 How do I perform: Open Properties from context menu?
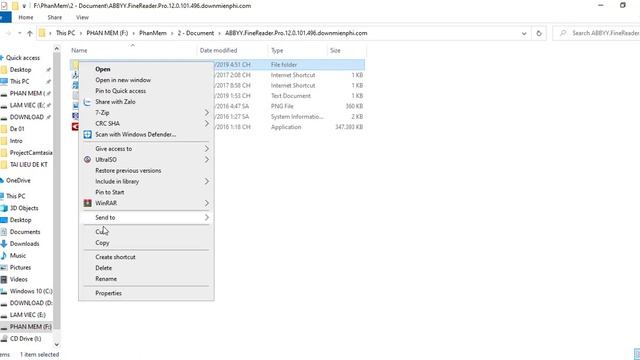coord(108,293)
